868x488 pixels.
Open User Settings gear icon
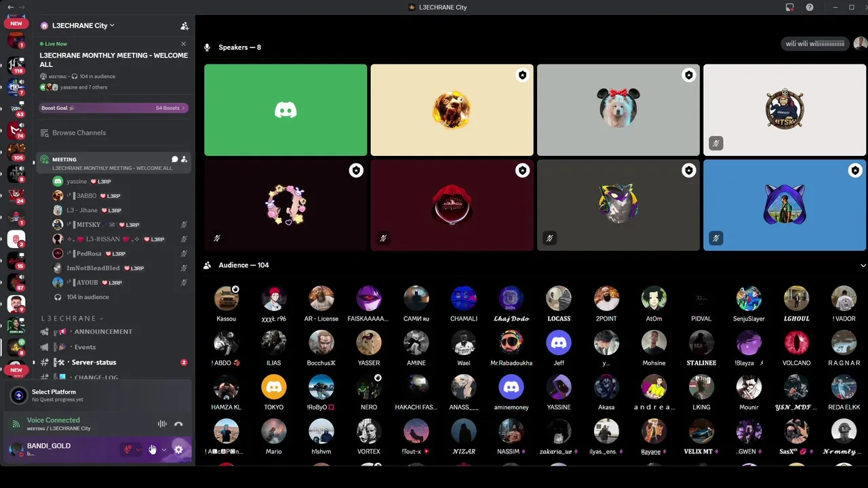(178, 449)
